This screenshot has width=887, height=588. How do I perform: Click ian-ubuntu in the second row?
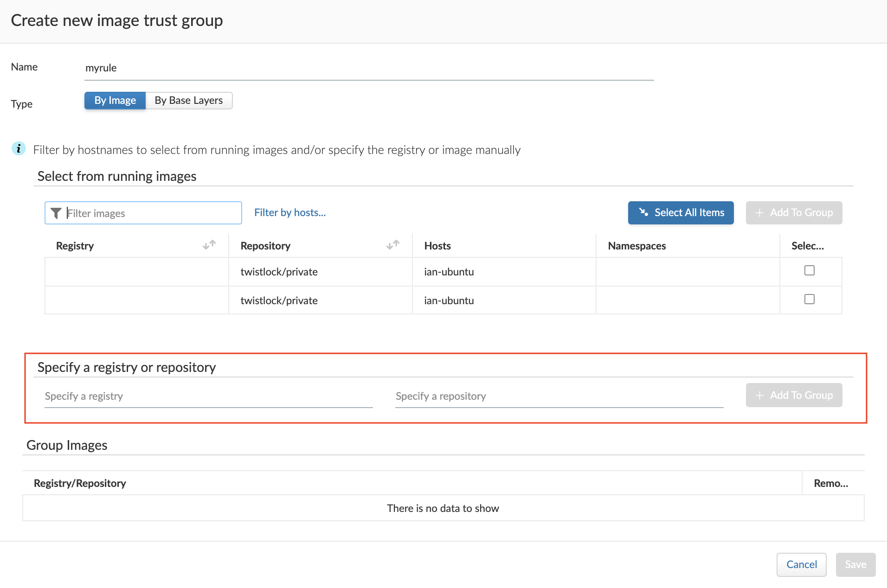point(449,300)
